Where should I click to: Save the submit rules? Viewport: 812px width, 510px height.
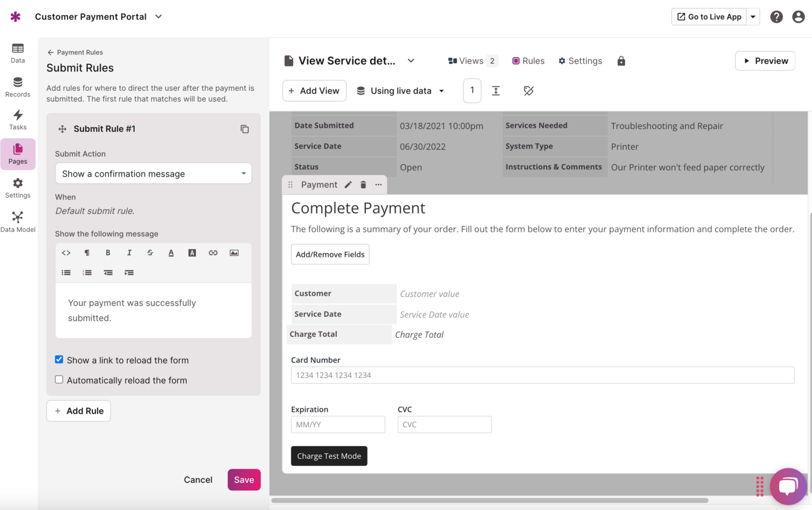pos(244,480)
